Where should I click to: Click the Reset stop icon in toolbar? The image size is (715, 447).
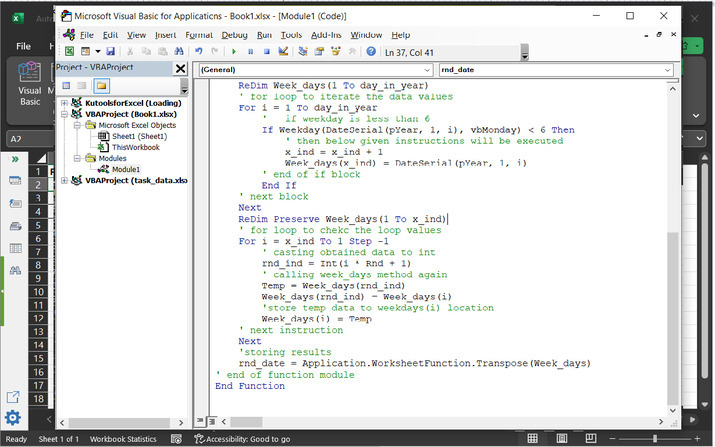[x=266, y=51]
